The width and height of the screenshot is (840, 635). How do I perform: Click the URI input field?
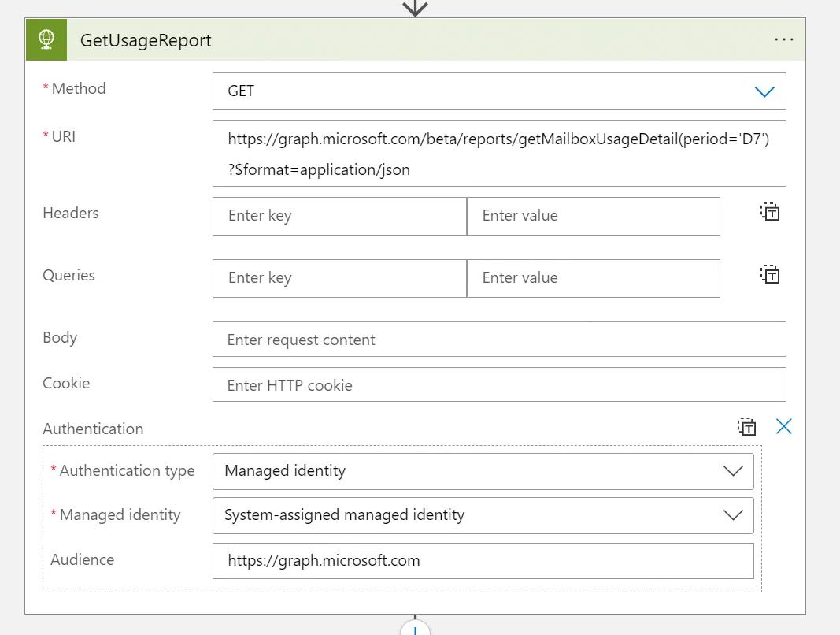pyautogui.click(x=499, y=154)
